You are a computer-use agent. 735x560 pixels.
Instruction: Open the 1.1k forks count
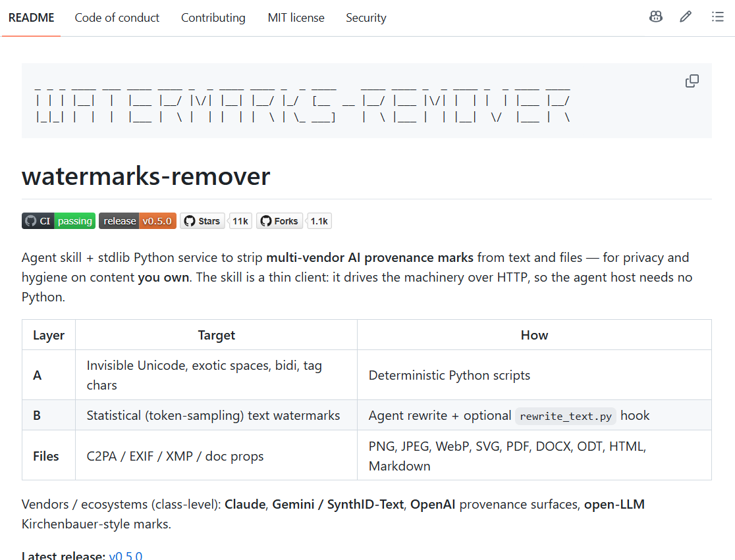coord(319,221)
